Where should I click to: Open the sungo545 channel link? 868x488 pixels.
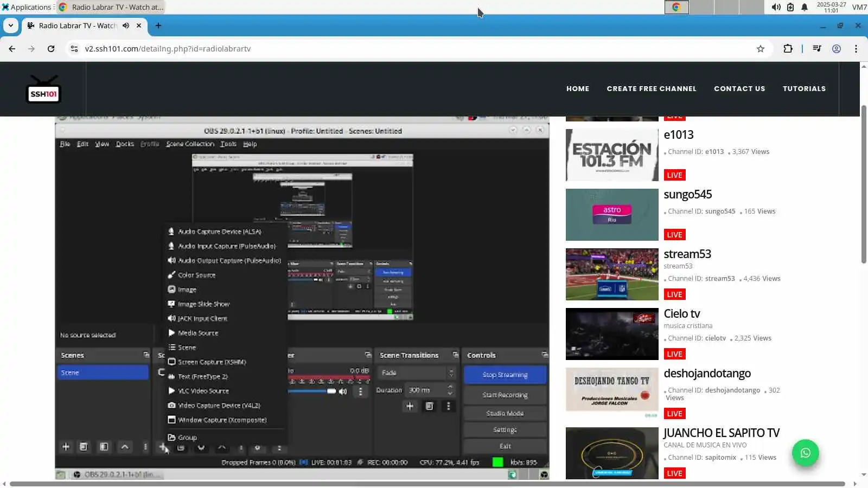688,194
